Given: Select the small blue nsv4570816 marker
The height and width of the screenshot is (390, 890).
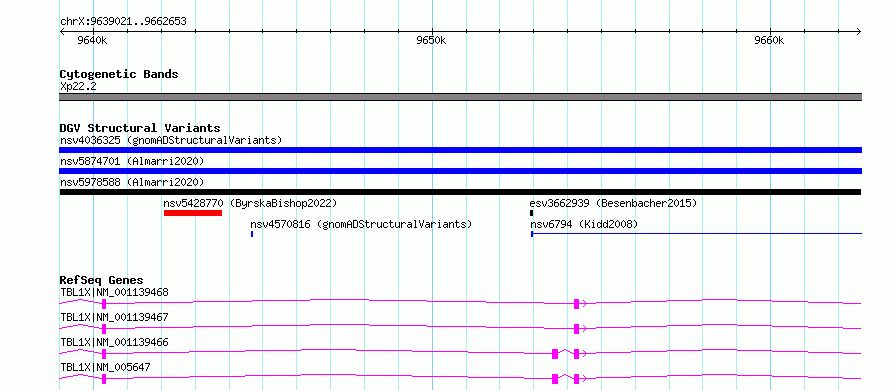Looking at the screenshot, I should [251, 233].
